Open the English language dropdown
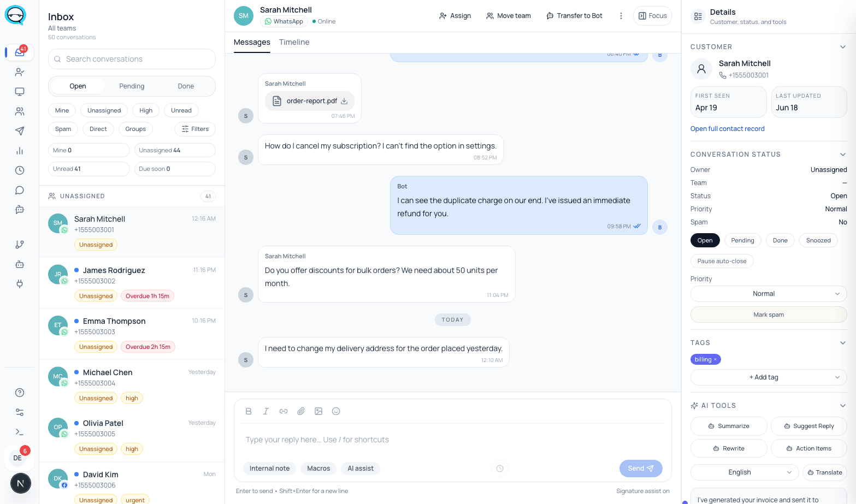This screenshot has height=504, width=856. [745, 472]
